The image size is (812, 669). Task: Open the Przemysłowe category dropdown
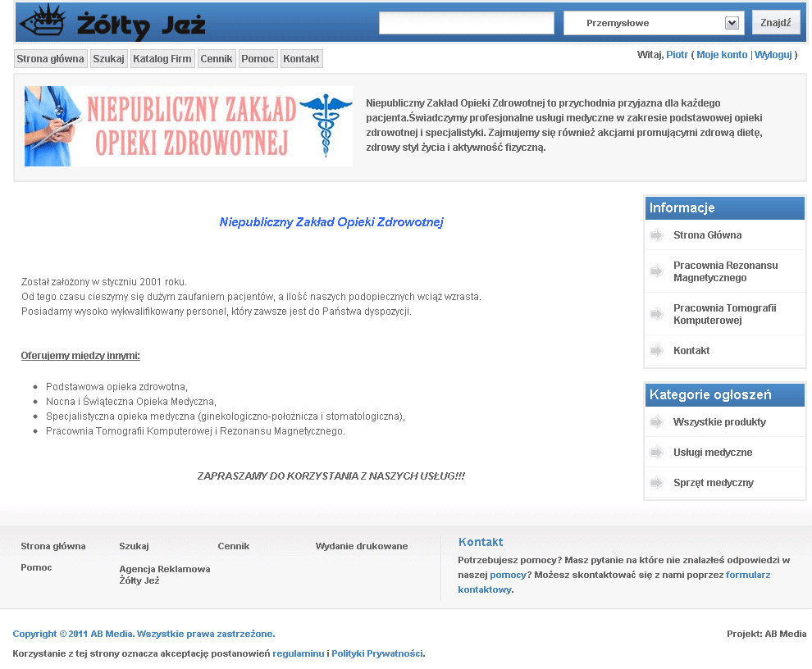pos(653,23)
